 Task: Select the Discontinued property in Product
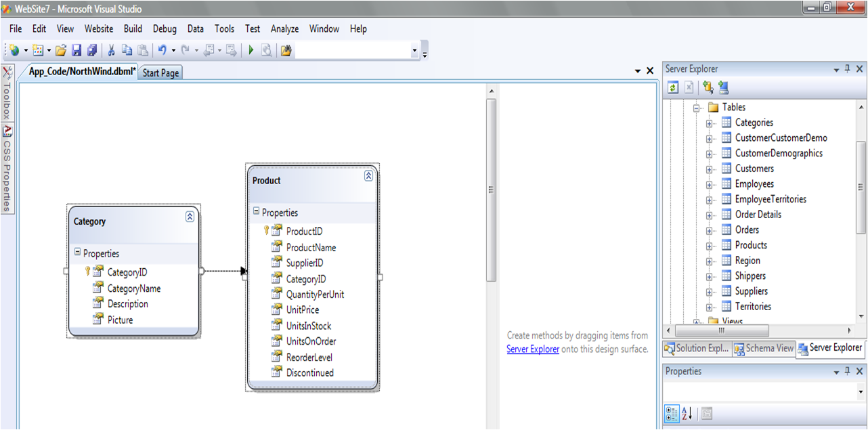pyautogui.click(x=309, y=373)
